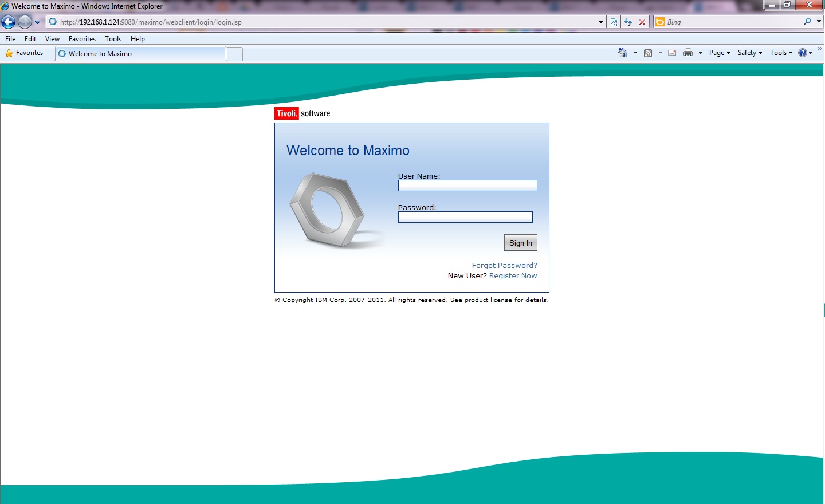
Task: Click the Help question mark icon
Action: tap(803, 52)
